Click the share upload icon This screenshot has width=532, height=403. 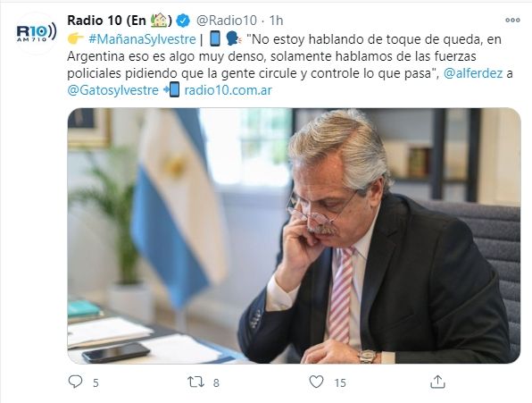tap(437, 382)
